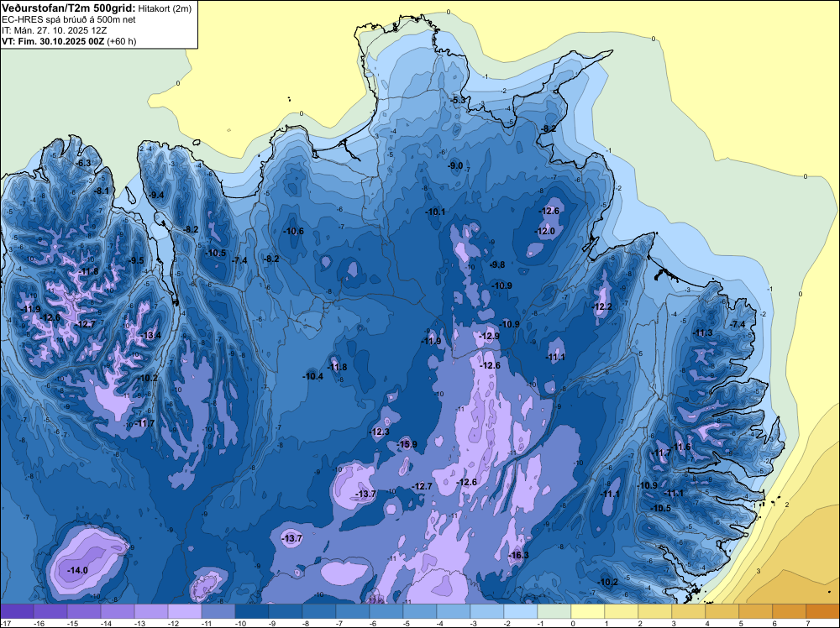The height and width of the screenshot is (628, 840).
Task: Select the legend swatch between -4 and -3
Action: [454, 611]
